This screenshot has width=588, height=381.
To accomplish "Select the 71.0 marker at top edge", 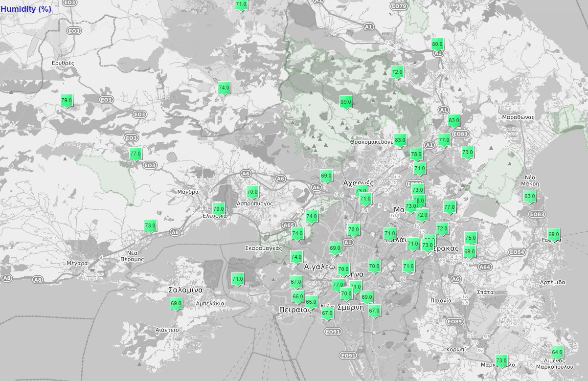I will tap(241, 5).
